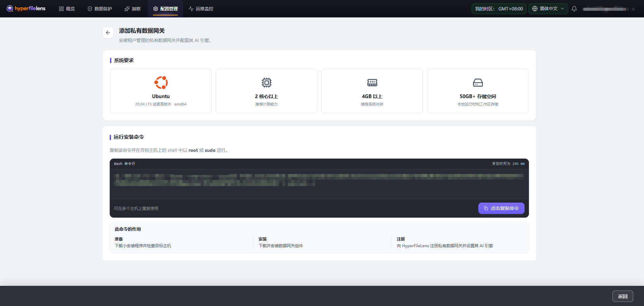This screenshot has width=644, height=306.
Task: Click the 20.04 LTS 或更高版本 · amd64 text
Action: (161, 104)
